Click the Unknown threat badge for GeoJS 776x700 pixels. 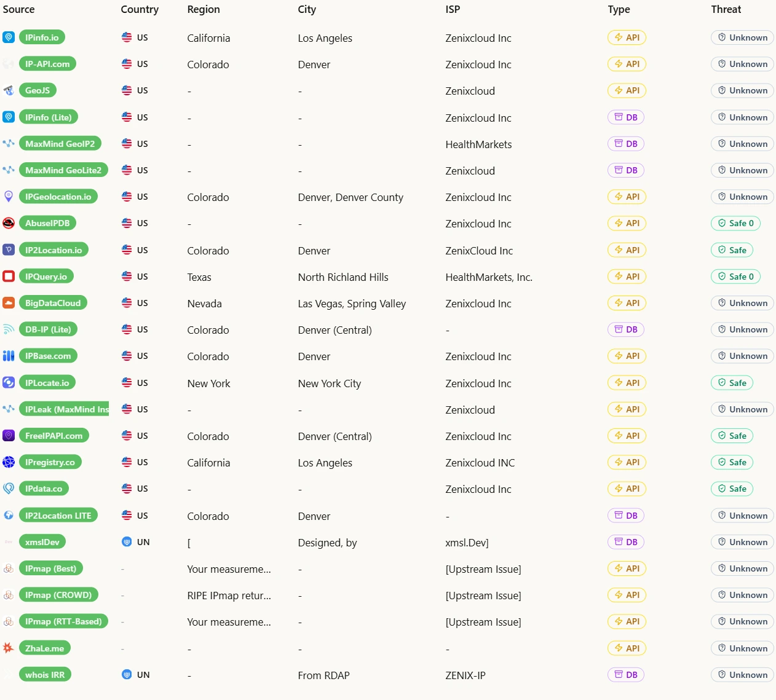pyautogui.click(x=742, y=90)
